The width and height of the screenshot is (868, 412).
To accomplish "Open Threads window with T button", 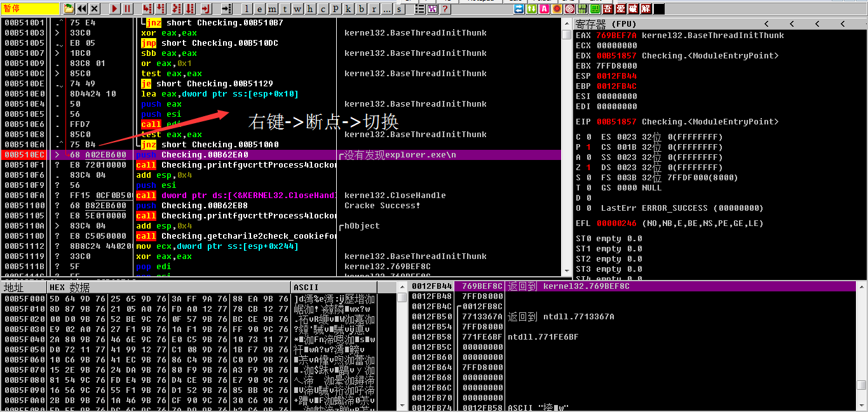I will click(285, 9).
